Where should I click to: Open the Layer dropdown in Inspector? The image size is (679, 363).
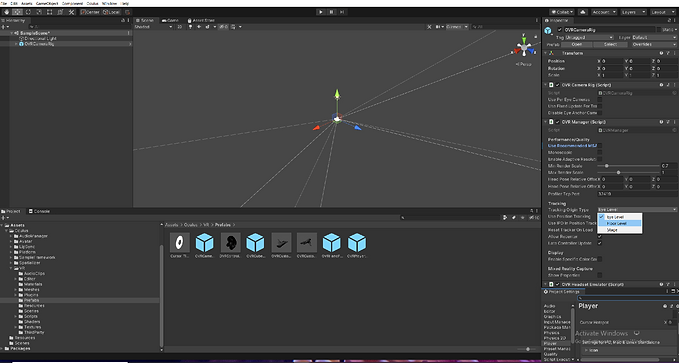tap(654, 38)
